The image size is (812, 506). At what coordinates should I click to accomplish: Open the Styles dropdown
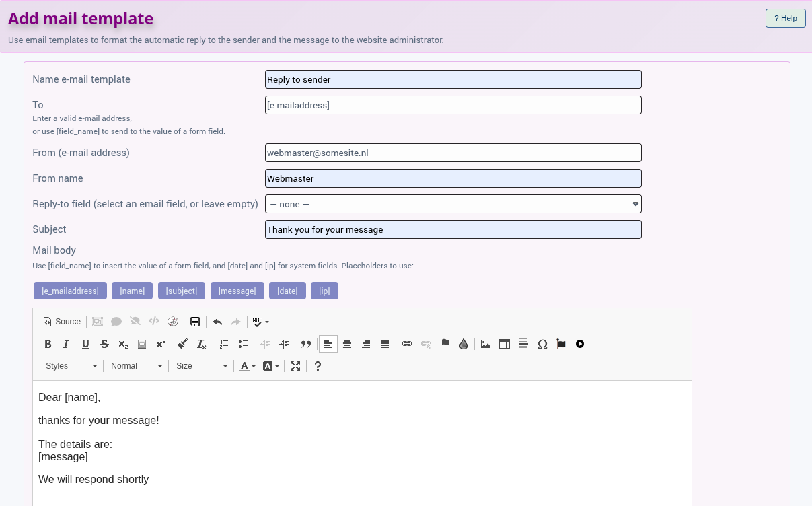click(71, 366)
